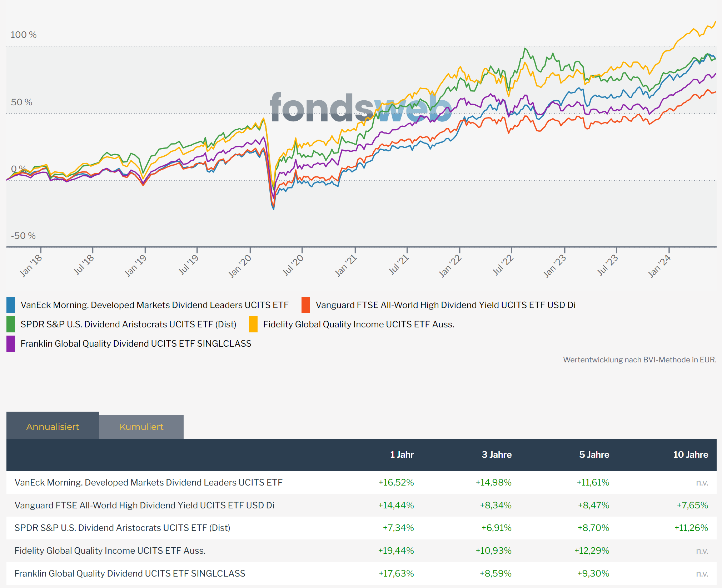The image size is (722, 588).
Task: Toggle Franklin Global Quality Dividend legend label
Action: click(x=136, y=343)
